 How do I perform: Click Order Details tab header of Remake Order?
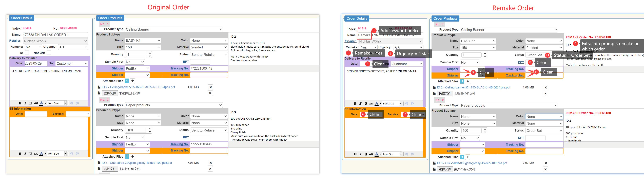[357, 18]
